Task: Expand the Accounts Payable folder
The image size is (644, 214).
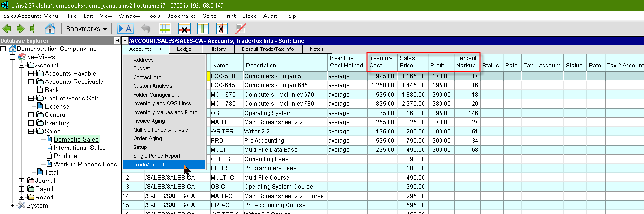Action: (31, 74)
